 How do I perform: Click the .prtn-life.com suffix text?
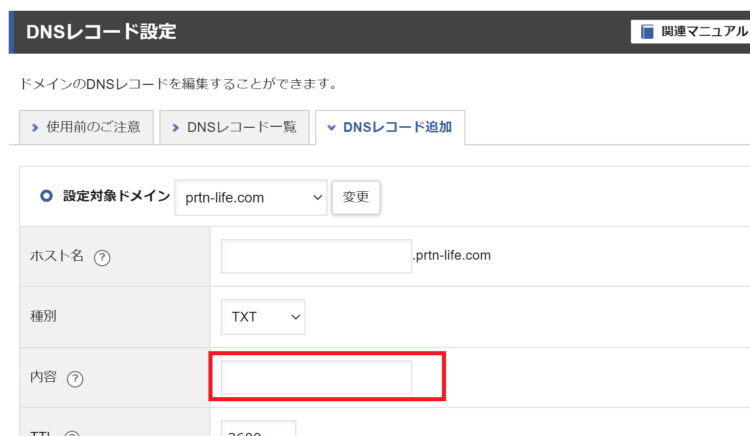coord(452,255)
